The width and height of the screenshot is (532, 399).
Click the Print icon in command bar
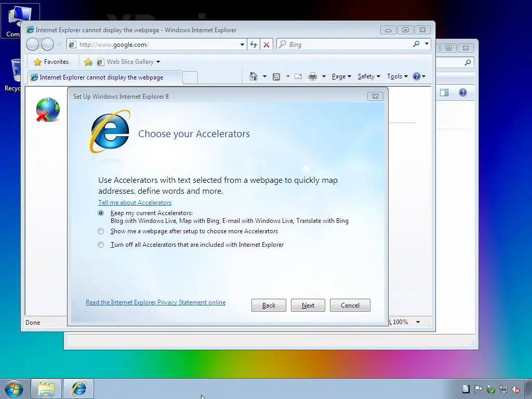312,76
